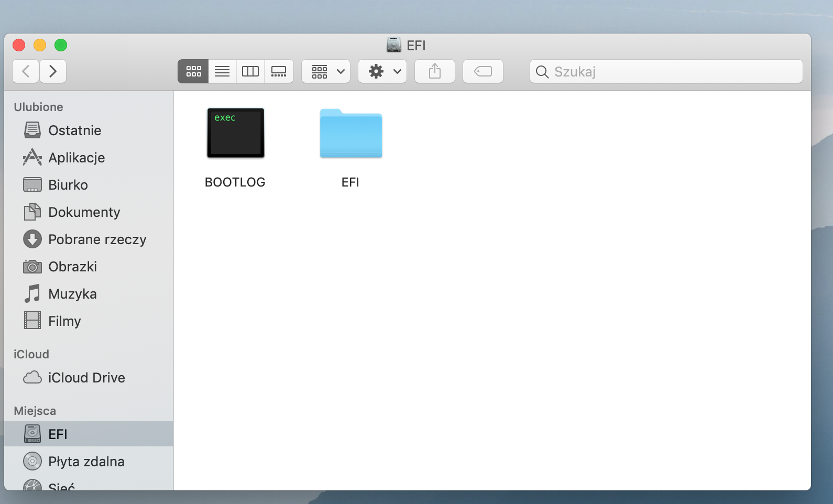The image size is (833, 504).
Task: Go to Pobrane rzeczy folder
Action: [97, 239]
